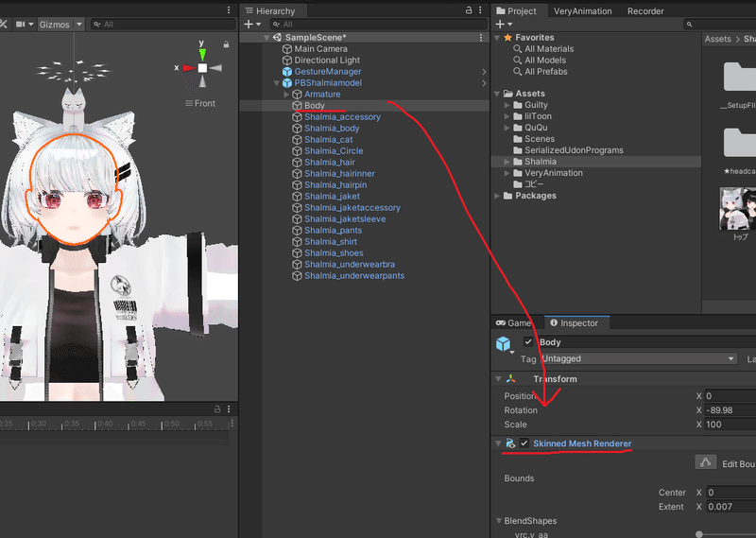Collapse the PBShalmiamodel tree node

click(x=277, y=83)
